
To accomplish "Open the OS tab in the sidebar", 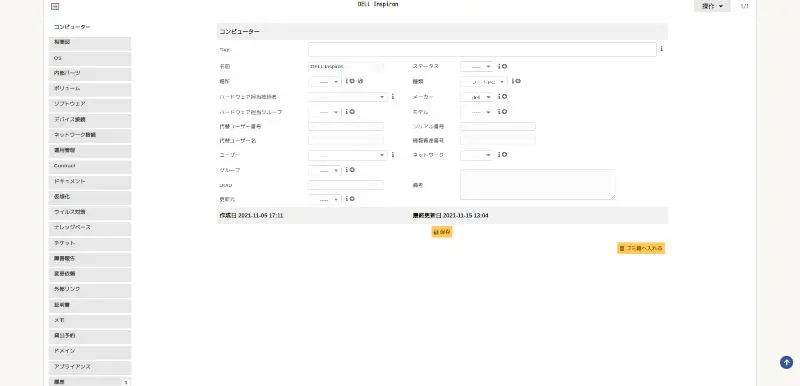I will pos(90,59).
